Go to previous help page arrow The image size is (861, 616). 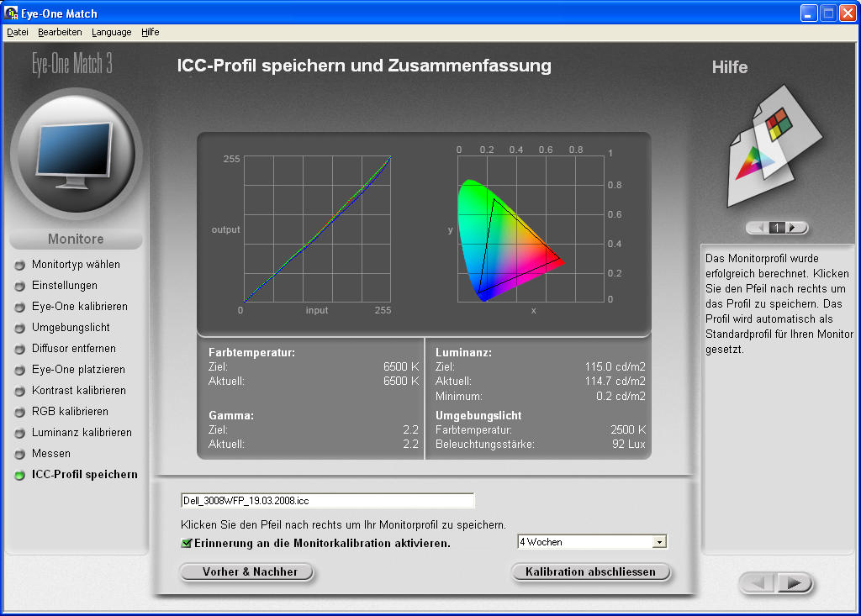tap(758, 228)
